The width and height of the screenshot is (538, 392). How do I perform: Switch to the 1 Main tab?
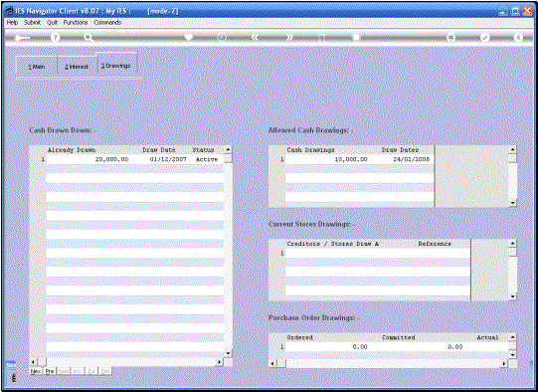tap(37, 67)
